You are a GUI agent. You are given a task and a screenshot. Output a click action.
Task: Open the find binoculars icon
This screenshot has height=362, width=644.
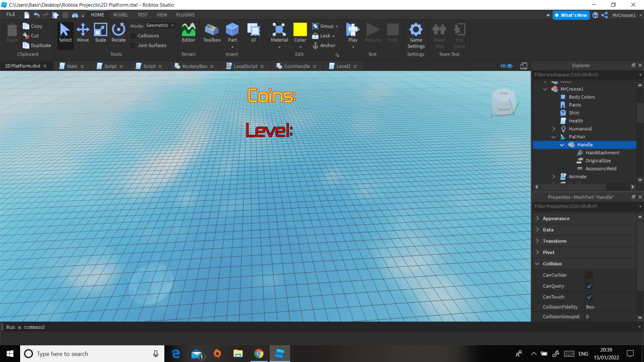click(x=75, y=15)
